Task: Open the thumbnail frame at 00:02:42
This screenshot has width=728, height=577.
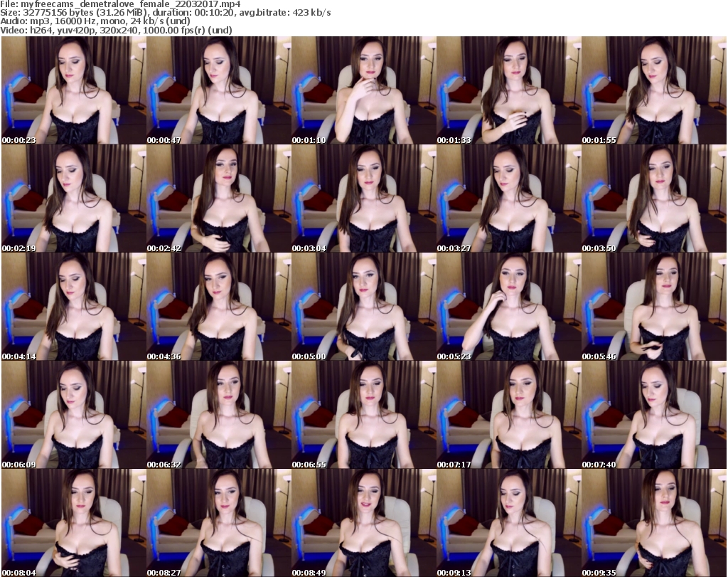Action: (x=219, y=198)
